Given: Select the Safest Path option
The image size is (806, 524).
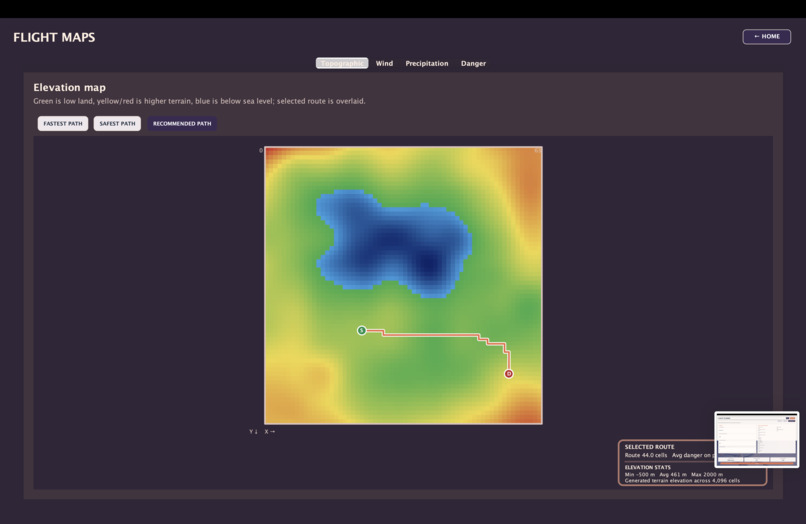Looking at the screenshot, I should pyautogui.click(x=117, y=123).
